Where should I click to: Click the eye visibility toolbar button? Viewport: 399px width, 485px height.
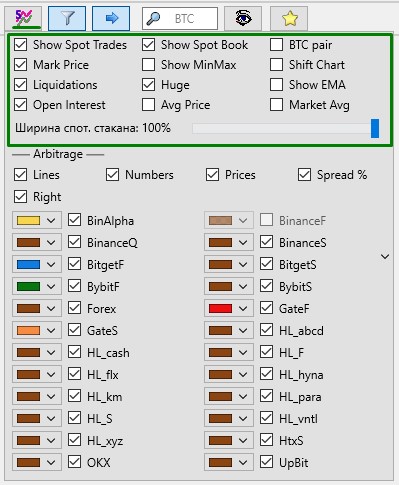(x=243, y=18)
